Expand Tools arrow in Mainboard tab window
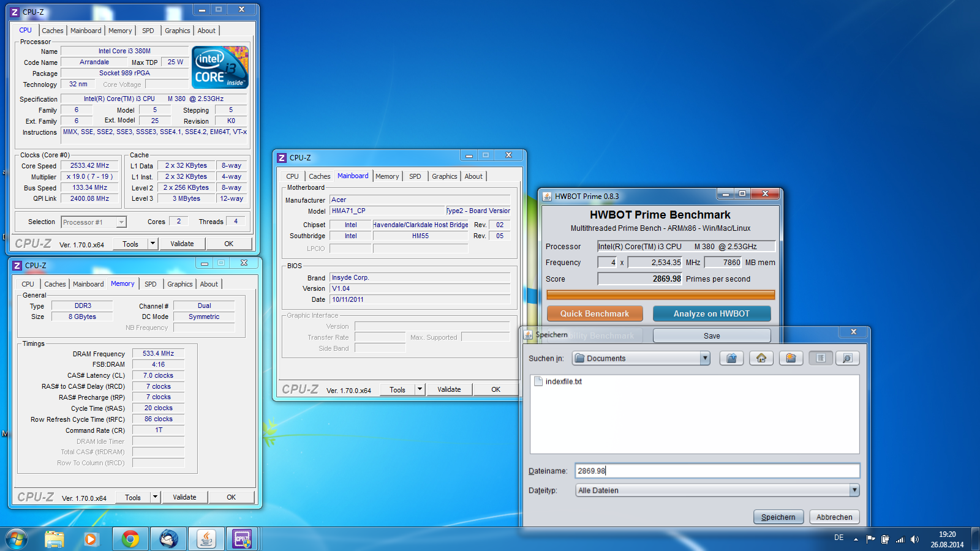Image resolution: width=980 pixels, height=551 pixels. click(x=420, y=389)
